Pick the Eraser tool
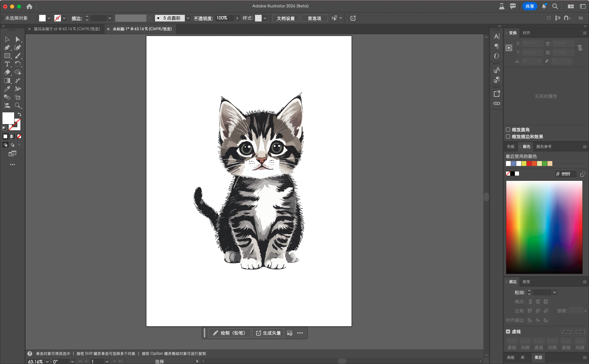This screenshot has width=589, height=364. click(x=7, y=72)
